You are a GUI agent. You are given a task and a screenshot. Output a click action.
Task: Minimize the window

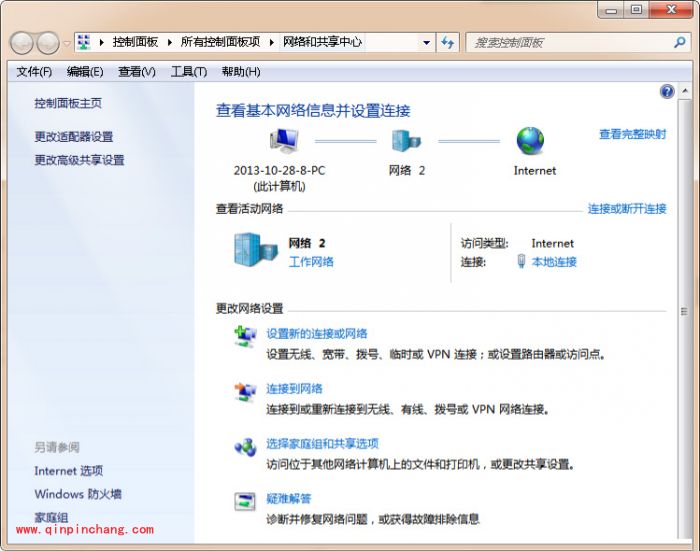tap(611, 10)
